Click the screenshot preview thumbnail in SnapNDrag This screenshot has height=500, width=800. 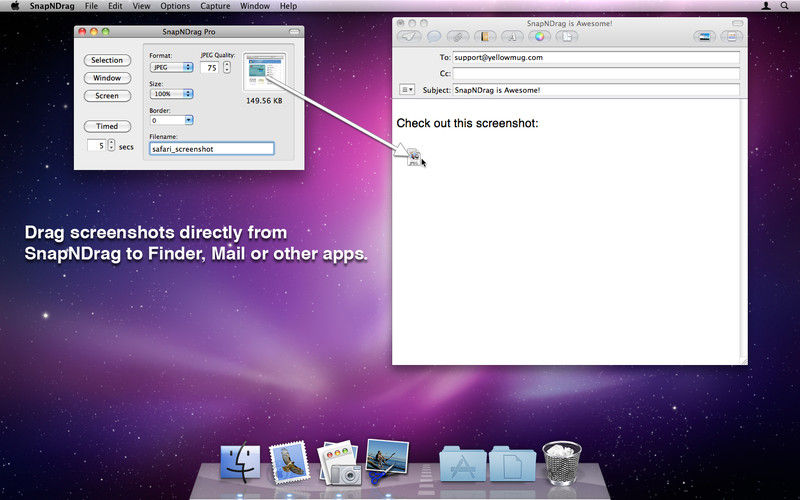(264, 72)
